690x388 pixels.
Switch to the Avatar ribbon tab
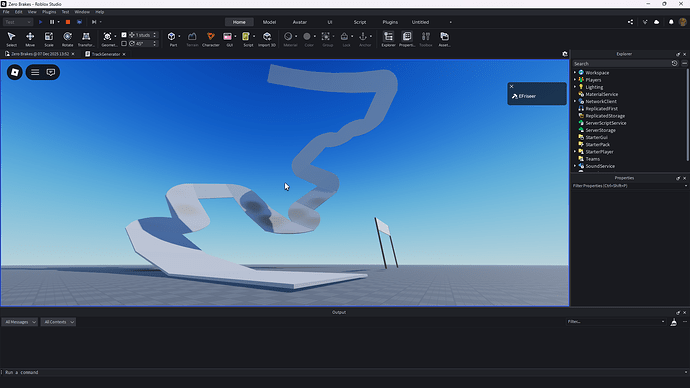[300, 22]
